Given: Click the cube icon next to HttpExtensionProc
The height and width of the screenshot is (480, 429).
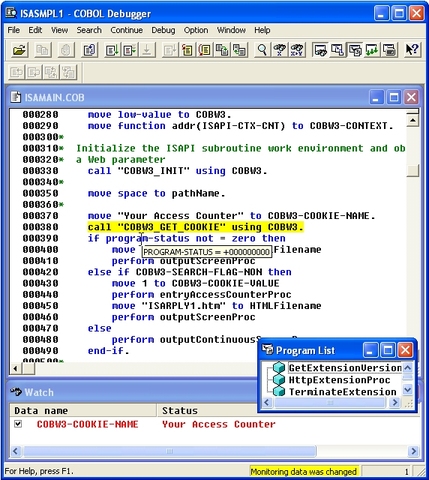Looking at the screenshot, I should [x=279, y=379].
